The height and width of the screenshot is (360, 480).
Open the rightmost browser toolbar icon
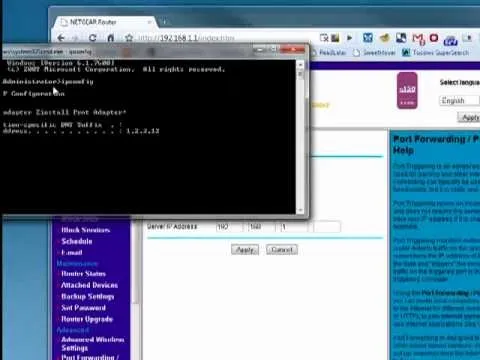[468, 38]
